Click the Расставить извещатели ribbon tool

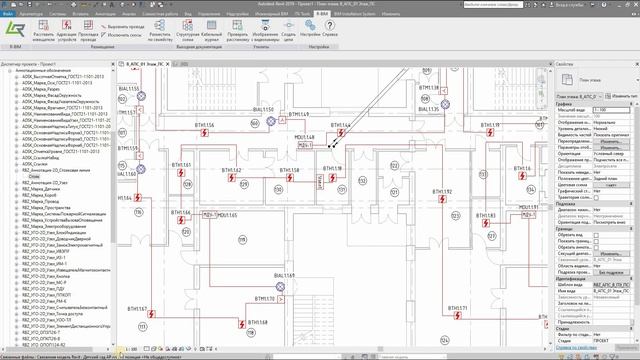pyautogui.click(x=43, y=31)
